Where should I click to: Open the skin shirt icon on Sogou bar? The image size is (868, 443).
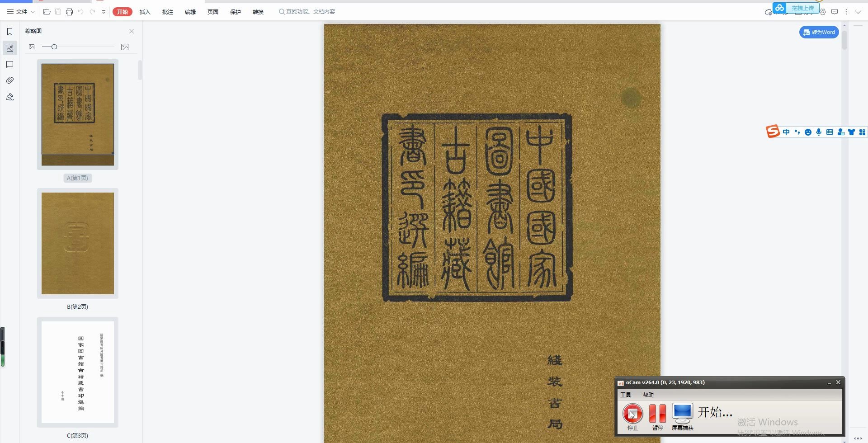[x=851, y=132]
